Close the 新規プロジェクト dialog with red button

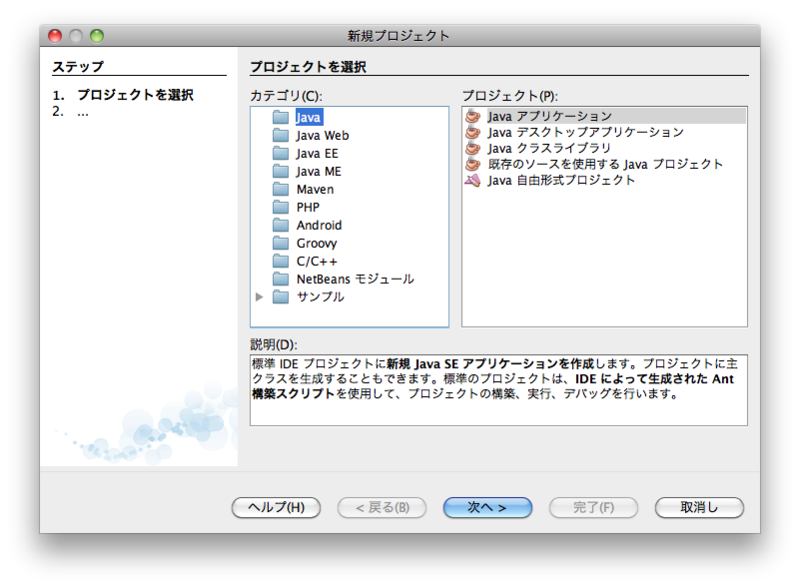(x=55, y=36)
